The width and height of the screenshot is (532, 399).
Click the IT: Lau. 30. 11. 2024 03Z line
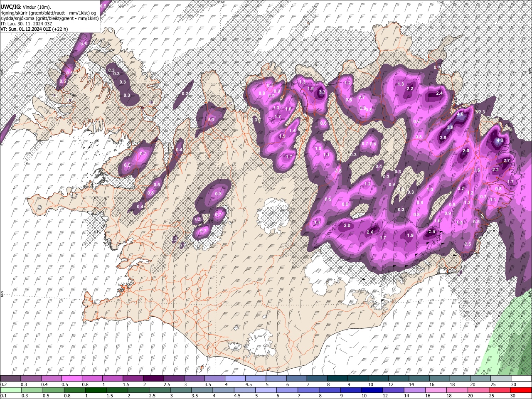[x=27, y=24]
